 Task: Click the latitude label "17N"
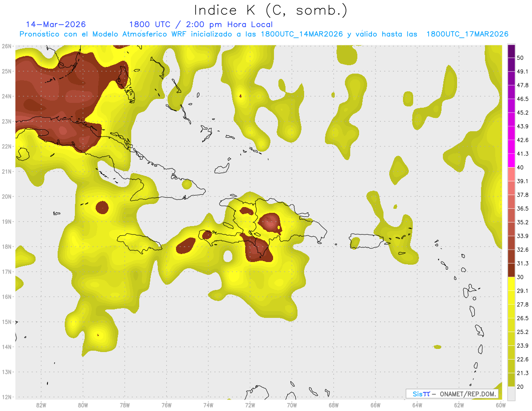coord(6,271)
